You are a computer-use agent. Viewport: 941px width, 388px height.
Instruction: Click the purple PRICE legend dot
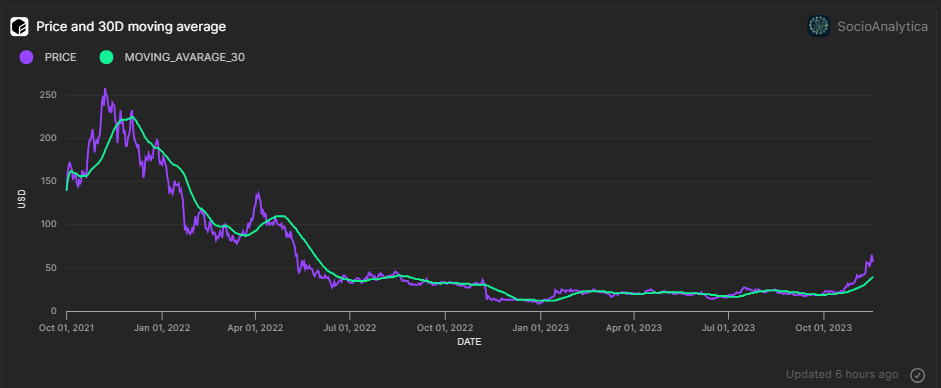(26, 58)
